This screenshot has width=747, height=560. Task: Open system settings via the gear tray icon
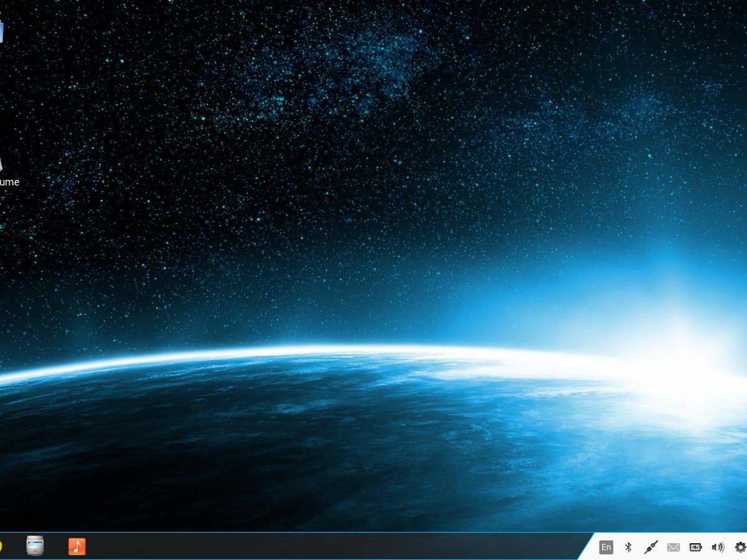(x=740, y=546)
